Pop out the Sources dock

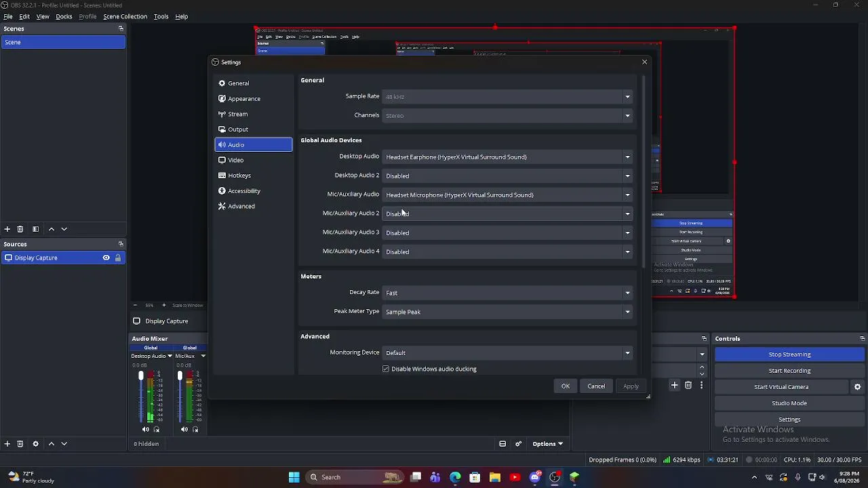tap(121, 244)
